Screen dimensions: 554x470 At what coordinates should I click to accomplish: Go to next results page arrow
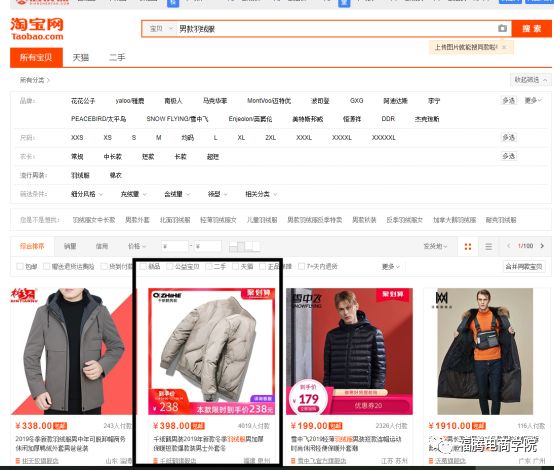[x=542, y=246]
